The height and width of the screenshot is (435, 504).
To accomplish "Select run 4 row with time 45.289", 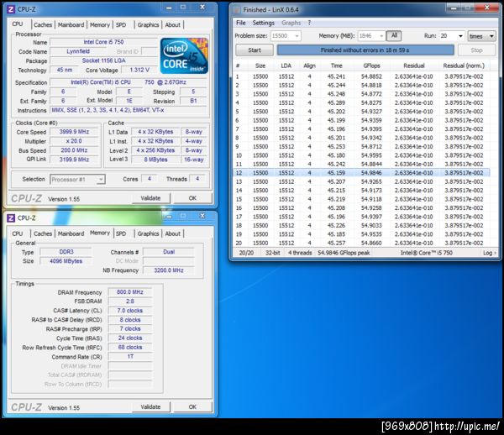I will 361,102.
